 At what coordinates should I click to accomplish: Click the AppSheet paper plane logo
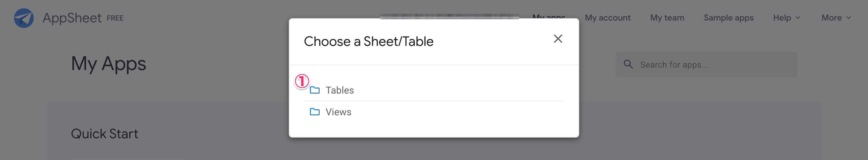click(24, 18)
